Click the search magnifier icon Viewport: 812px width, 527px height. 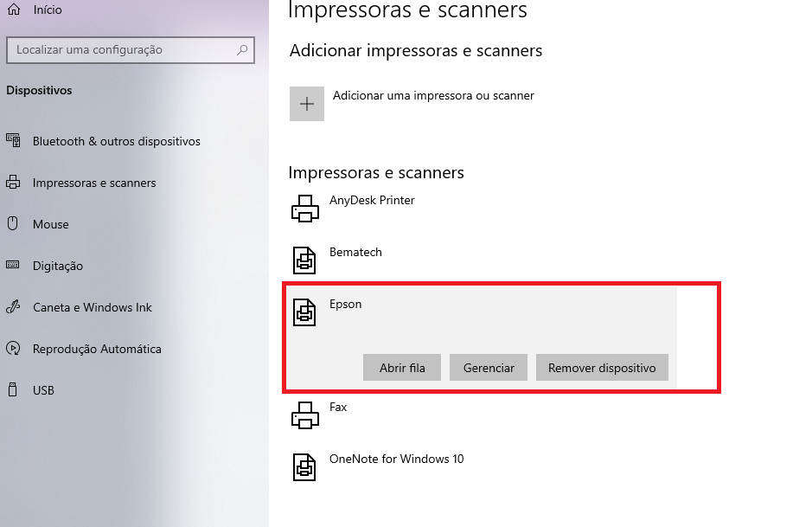point(240,50)
